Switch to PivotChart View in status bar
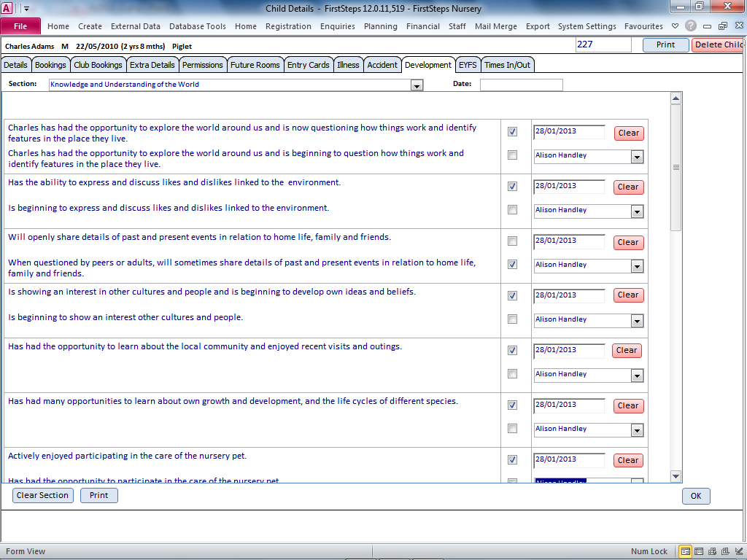This screenshot has width=747, height=560. (x=725, y=551)
